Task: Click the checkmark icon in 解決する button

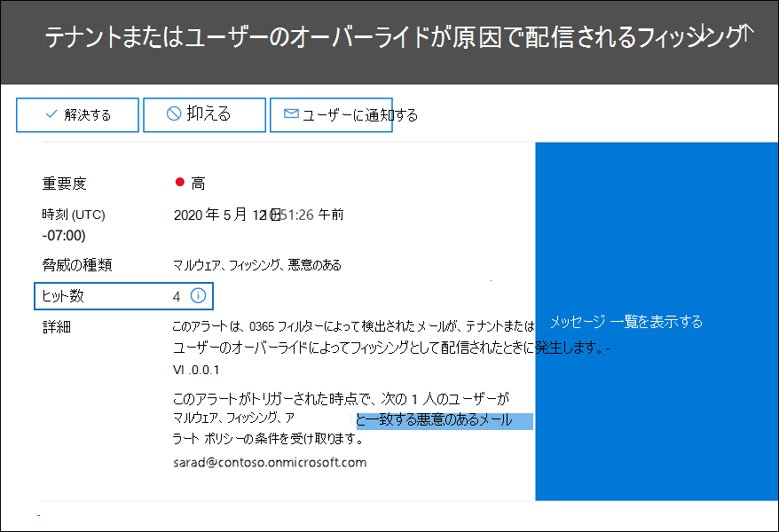Action: 51,114
